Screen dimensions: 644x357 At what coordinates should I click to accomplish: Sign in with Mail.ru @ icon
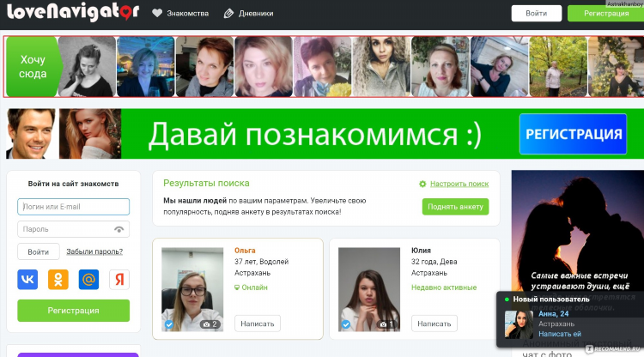88,280
